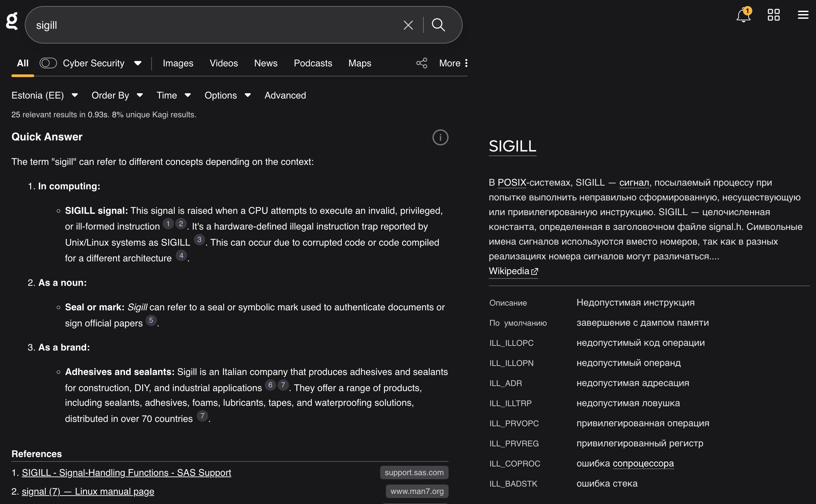The width and height of the screenshot is (816, 504).
Task: Clear the search box with X icon
Action: (408, 25)
